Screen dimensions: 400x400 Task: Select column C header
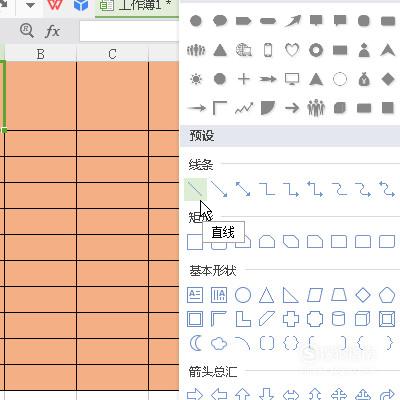(113, 54)
